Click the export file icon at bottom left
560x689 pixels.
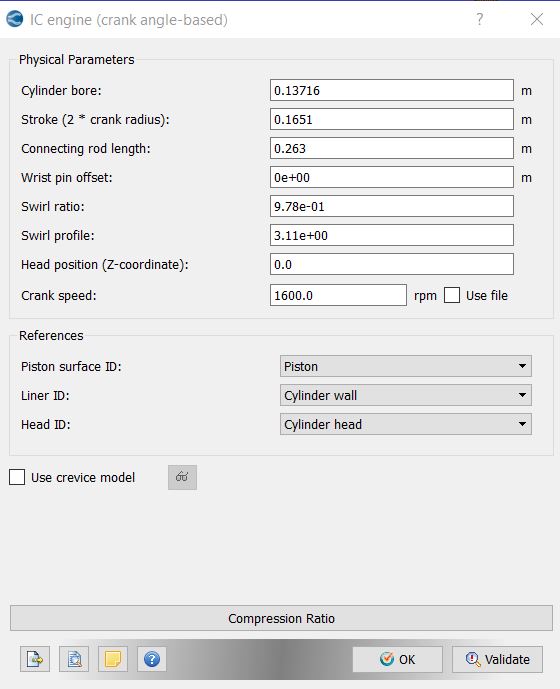(x=35, y=659)
